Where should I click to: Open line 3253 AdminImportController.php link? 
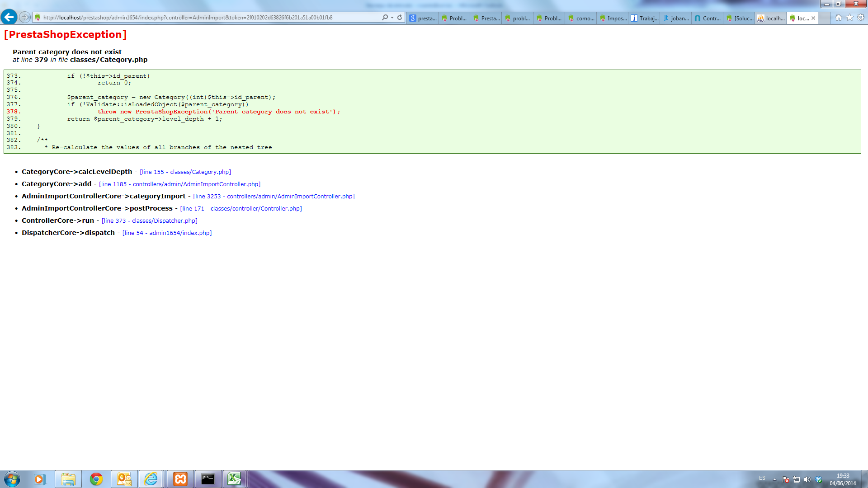(x=274, y=197)
